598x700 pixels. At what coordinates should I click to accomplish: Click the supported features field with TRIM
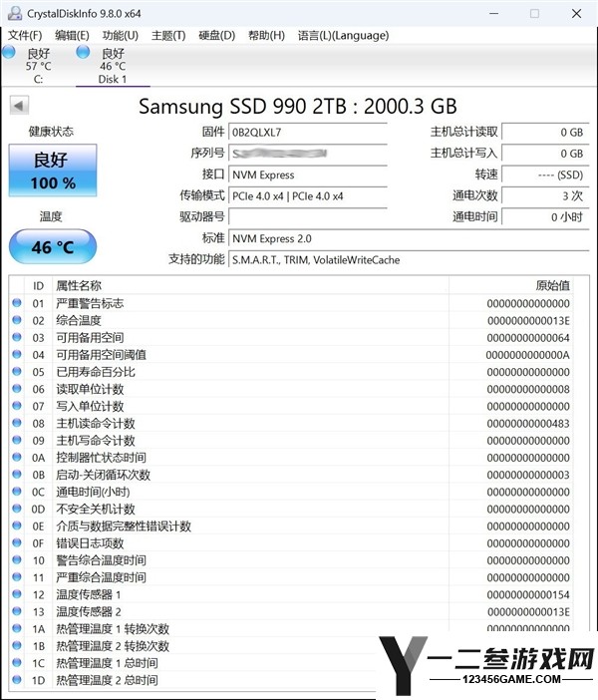(409, 260)
